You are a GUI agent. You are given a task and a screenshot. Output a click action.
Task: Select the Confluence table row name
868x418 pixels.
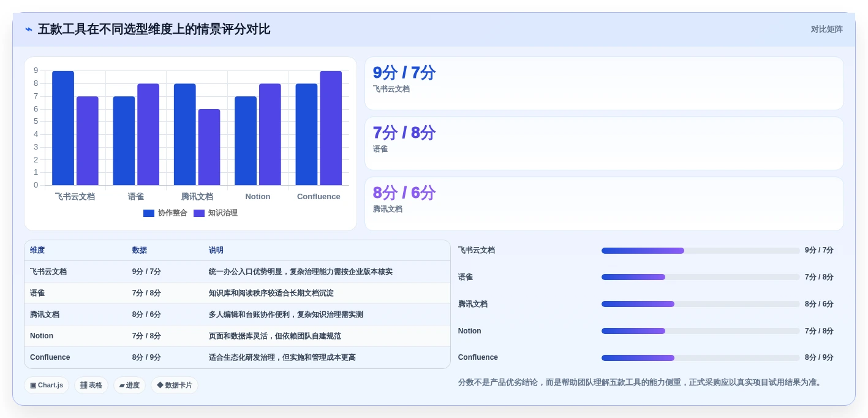pyautogui.click(x=50, y=358)
